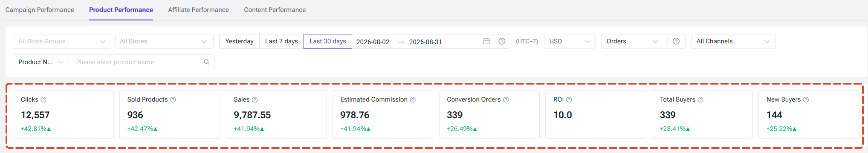Select Last 7 days range
Screen dimensions: 868x153
coord(281,41)
